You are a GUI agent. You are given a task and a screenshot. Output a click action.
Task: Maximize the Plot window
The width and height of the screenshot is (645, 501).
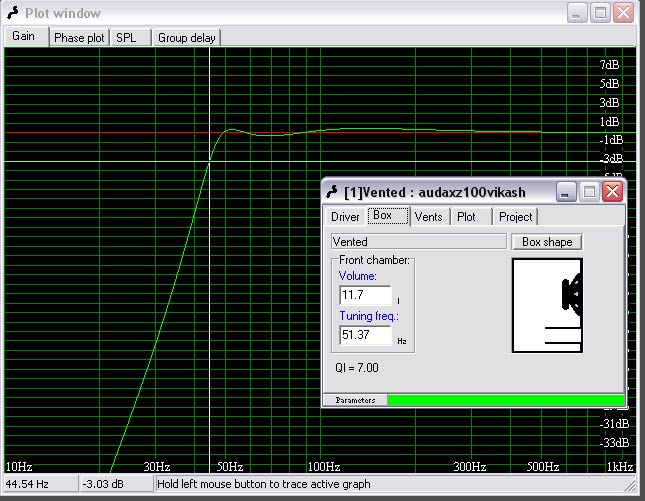600,13
